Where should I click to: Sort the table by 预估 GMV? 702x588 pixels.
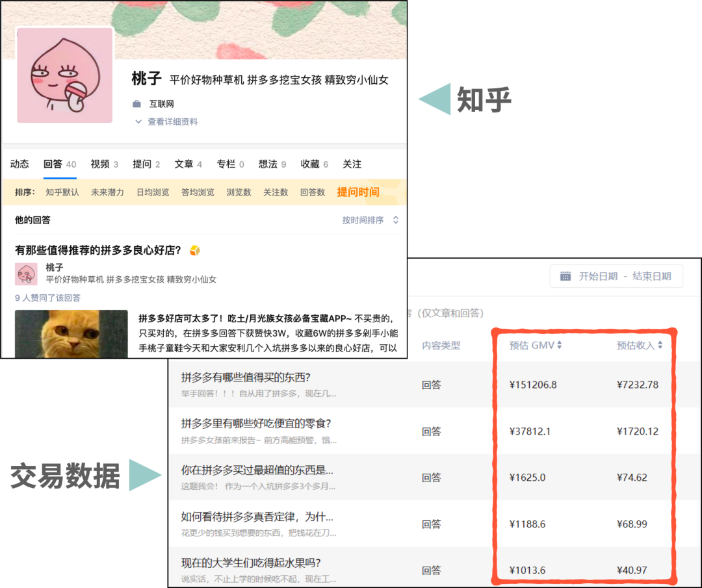coord(536,346)
